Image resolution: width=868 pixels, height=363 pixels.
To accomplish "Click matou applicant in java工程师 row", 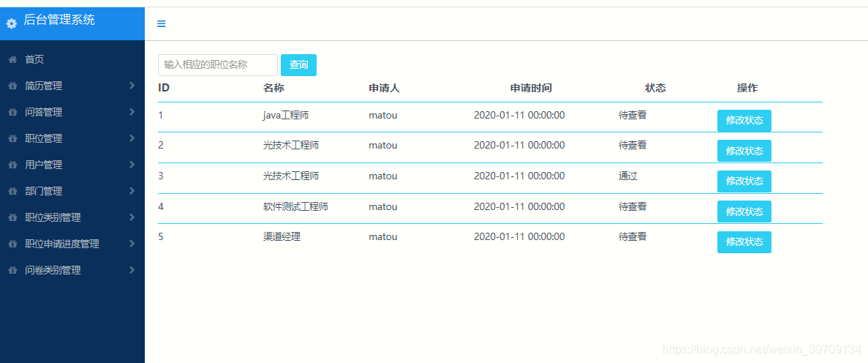I will tap(383, 116).
